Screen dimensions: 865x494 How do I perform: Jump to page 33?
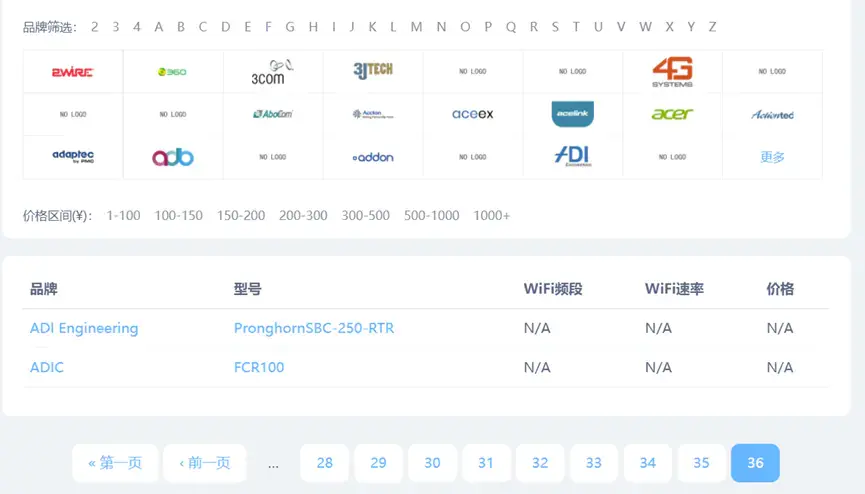tap(594, 463)
